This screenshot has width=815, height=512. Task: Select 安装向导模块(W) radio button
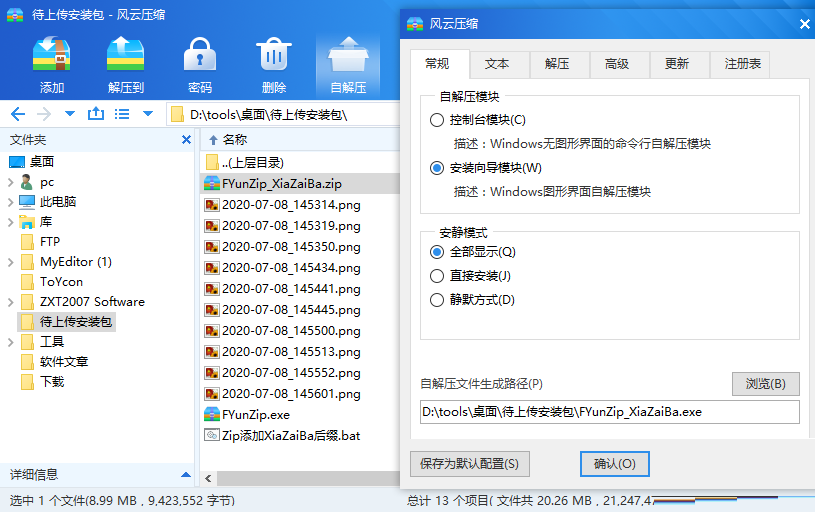[x=437, y=168]
